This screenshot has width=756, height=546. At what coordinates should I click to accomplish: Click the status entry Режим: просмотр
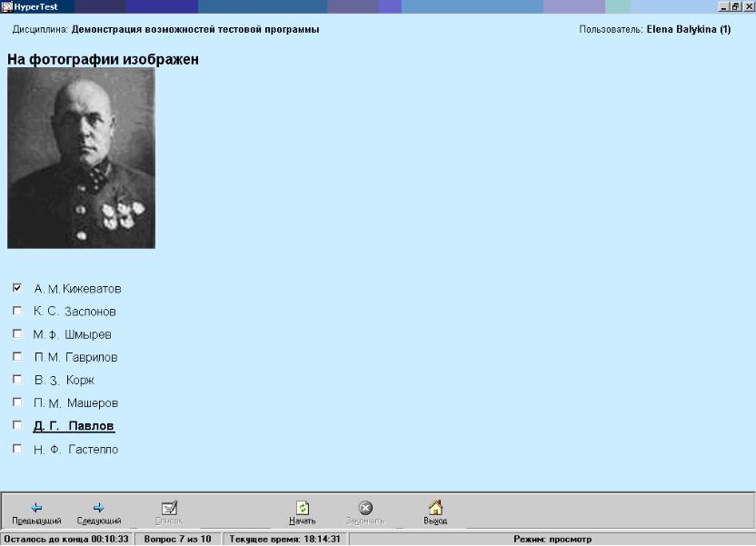[552, 539]
